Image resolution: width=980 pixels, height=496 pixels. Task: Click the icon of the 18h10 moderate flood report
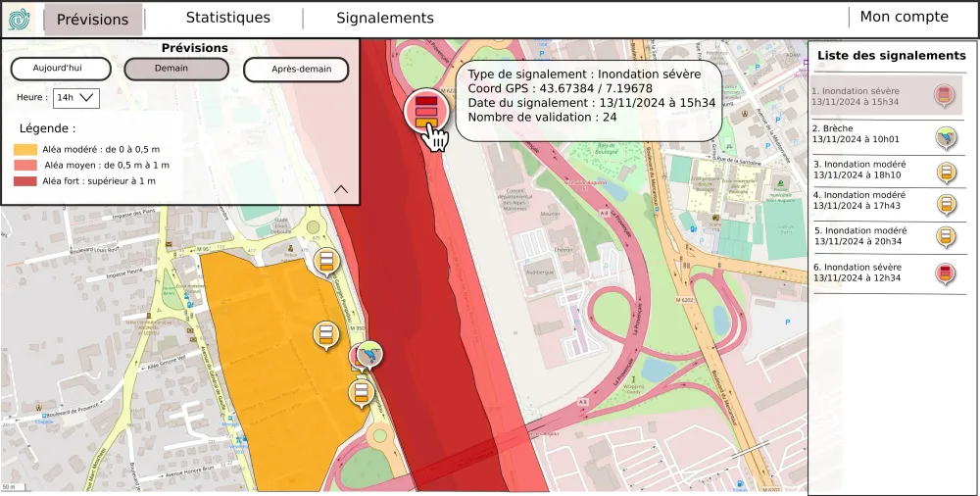tap(946, 173)
